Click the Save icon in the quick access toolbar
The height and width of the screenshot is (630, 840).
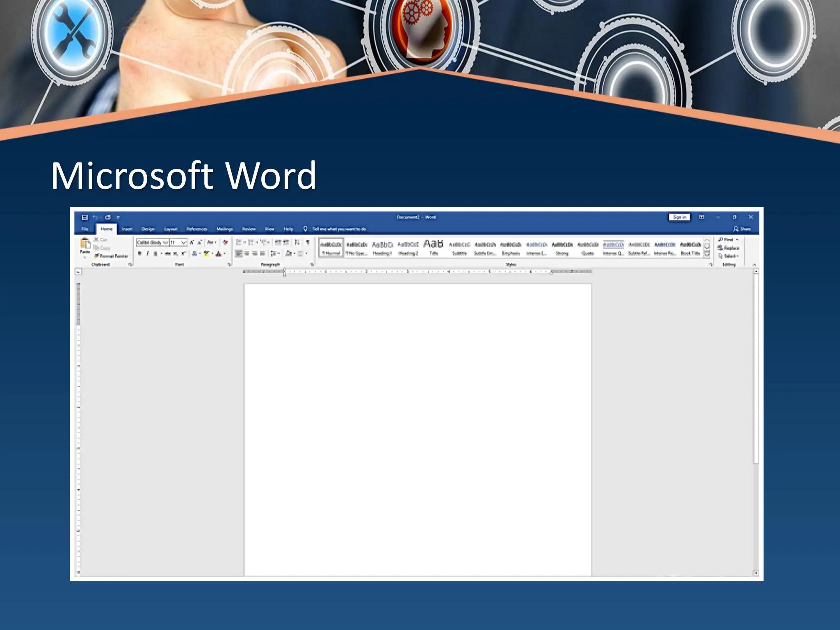84,217
